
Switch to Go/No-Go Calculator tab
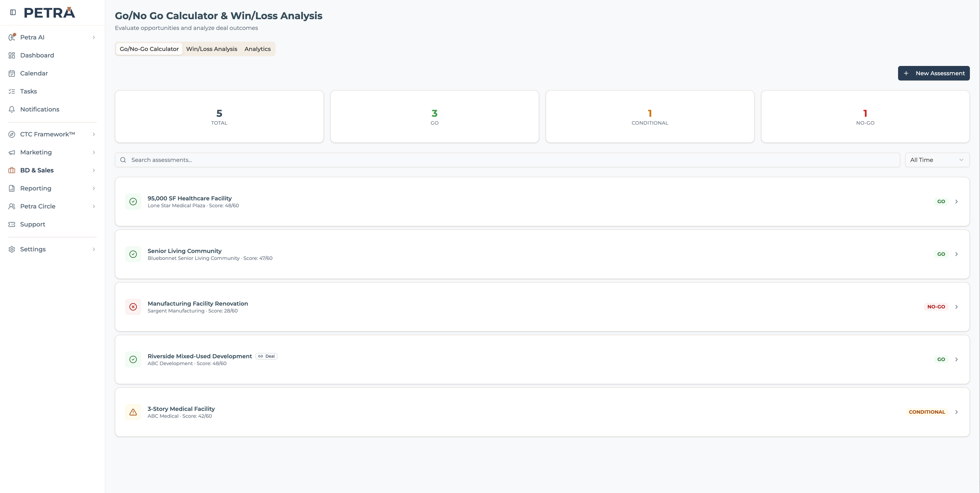(x=149, y=49)
